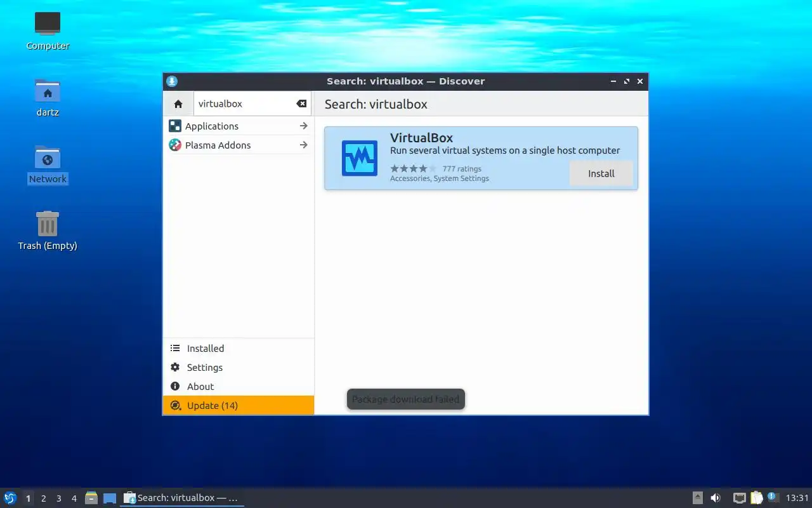Screen dimensions: 812x508
Task: Click the About info icon
Action: [175, 387]
